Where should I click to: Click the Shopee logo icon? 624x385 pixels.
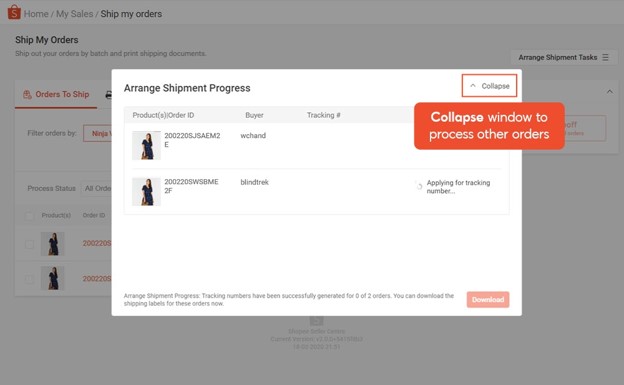[x=14, y=12]
